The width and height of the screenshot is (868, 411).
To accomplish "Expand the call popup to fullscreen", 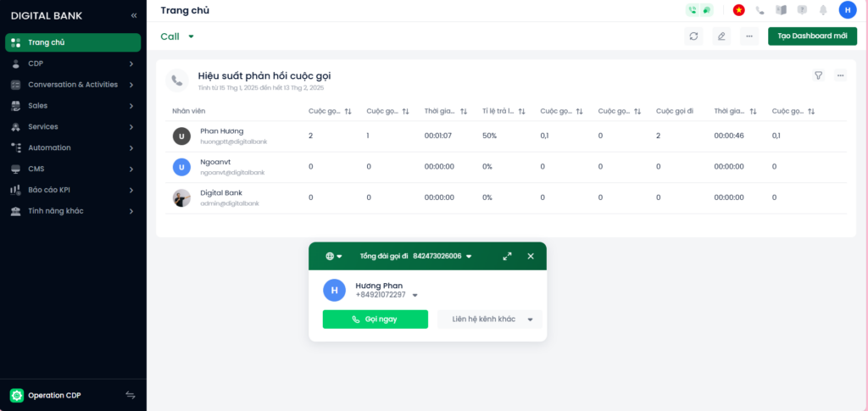I will (x=507, y=256).
